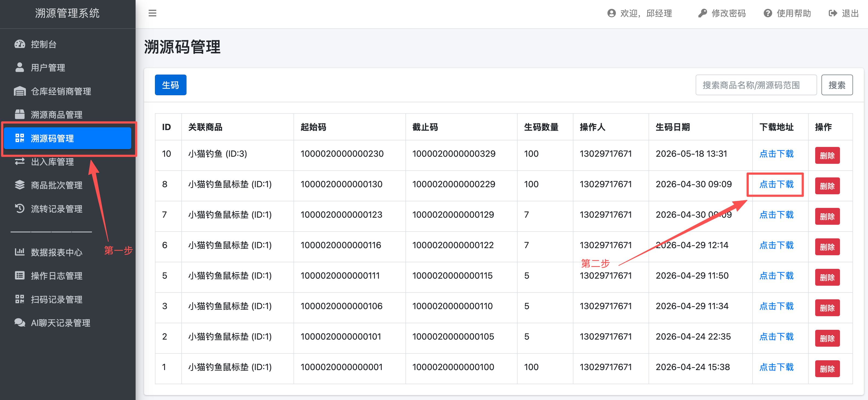Click 点击下载 for row ID 7
868x400 pixels.
tap(776, 215)
